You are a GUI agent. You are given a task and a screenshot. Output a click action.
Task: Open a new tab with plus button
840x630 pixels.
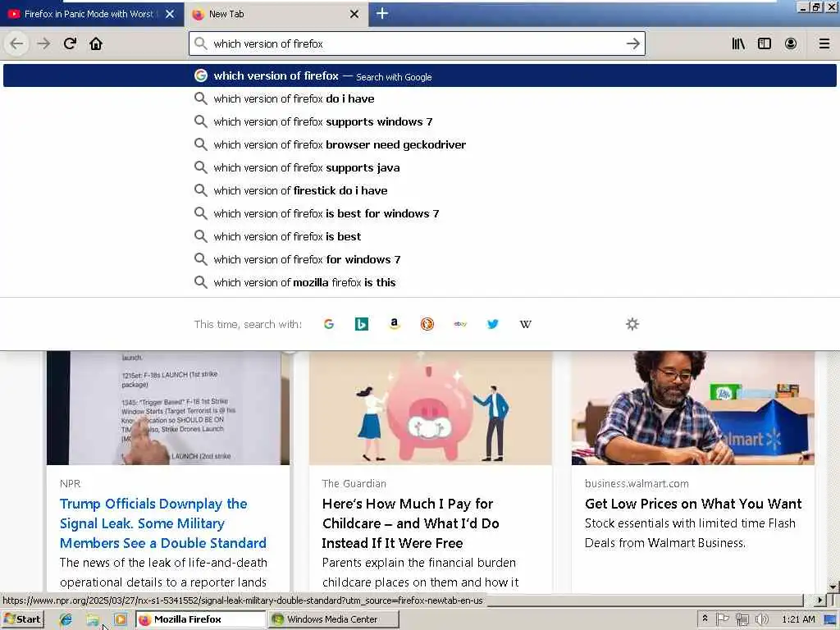pos(382,13)
